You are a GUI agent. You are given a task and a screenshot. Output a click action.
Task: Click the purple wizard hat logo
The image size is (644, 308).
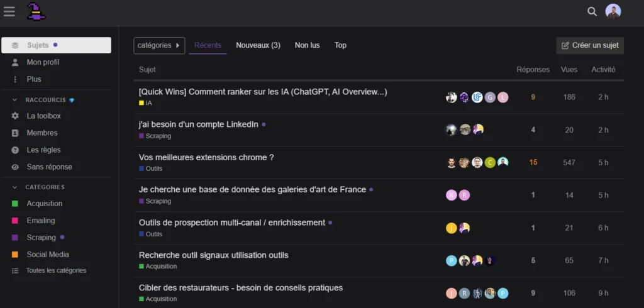[36, 11]
